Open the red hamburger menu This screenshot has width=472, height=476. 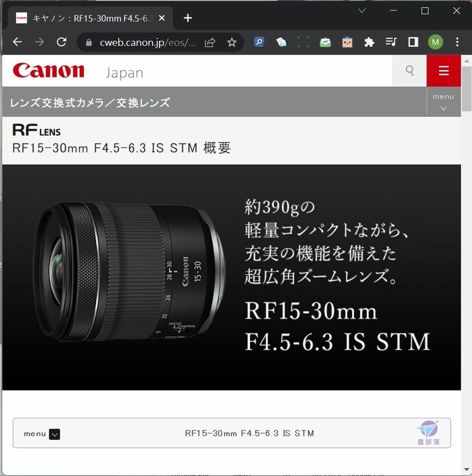click(444, 71)
